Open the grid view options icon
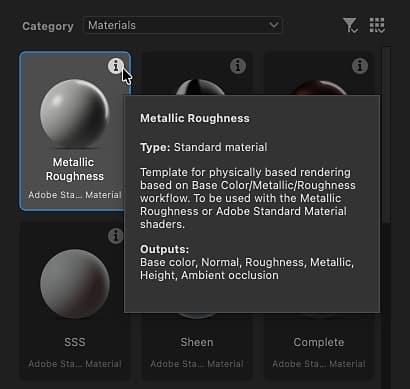The height and width of the screenshot is (389, 410). pos(377,25)
